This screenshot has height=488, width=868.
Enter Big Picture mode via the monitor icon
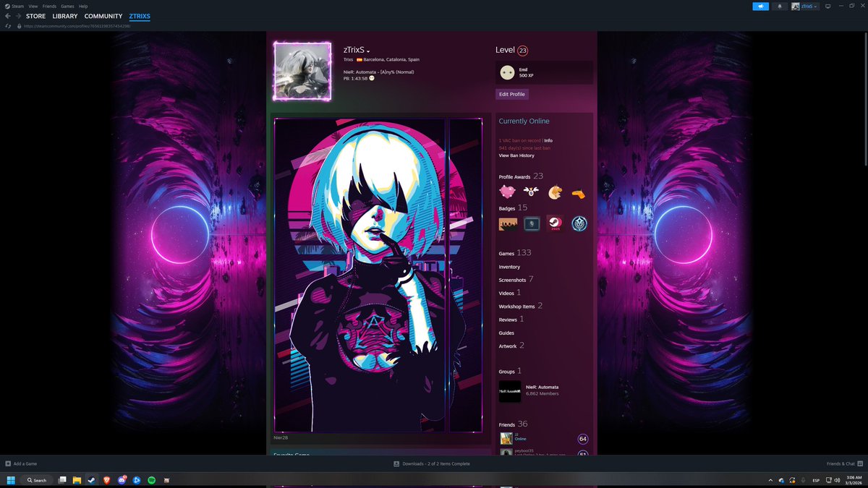click(x=828, y=7)
